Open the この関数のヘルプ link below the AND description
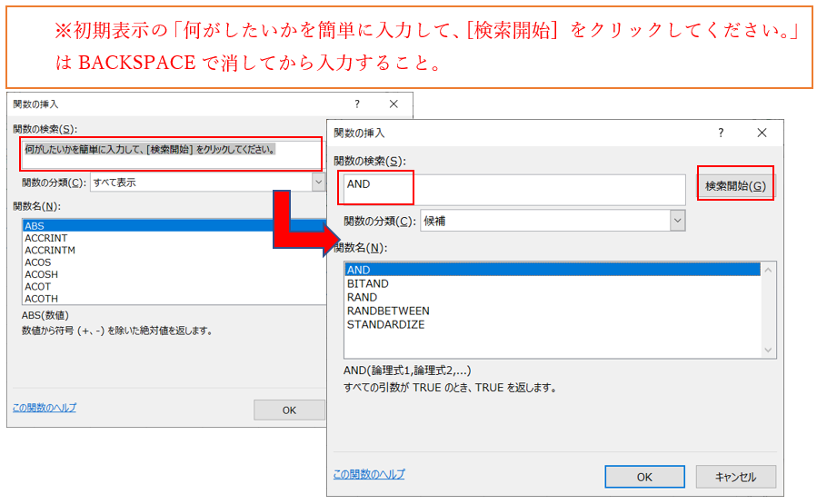 coord(369,474)
